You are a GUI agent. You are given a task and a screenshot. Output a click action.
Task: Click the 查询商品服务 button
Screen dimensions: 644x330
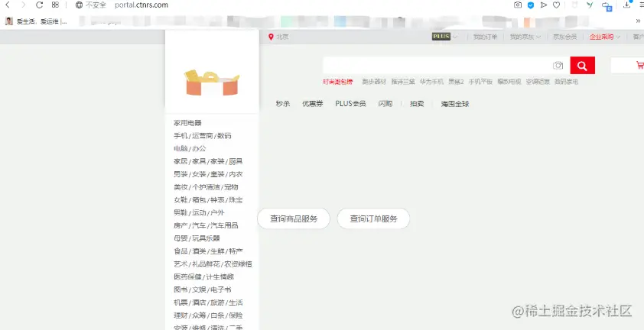click(x=294, y=218)
